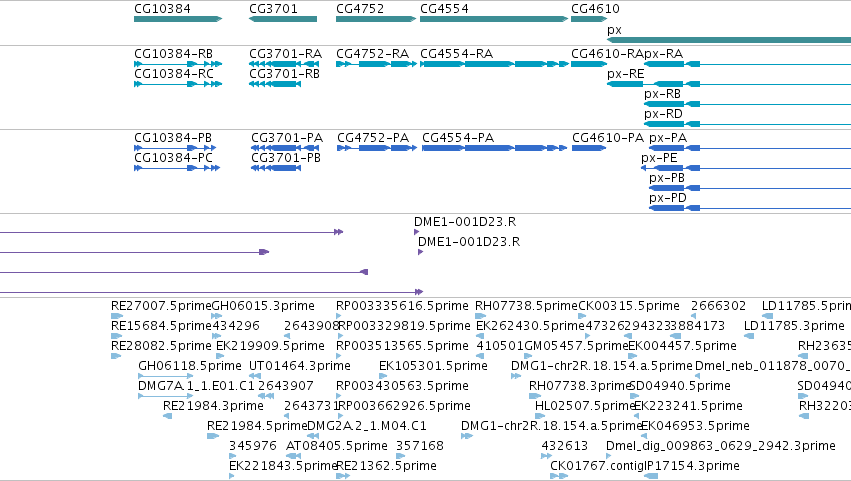Screen dimensions: 851x481
Task: Click the CK01767.contig EST label
Action: [596, 466]
